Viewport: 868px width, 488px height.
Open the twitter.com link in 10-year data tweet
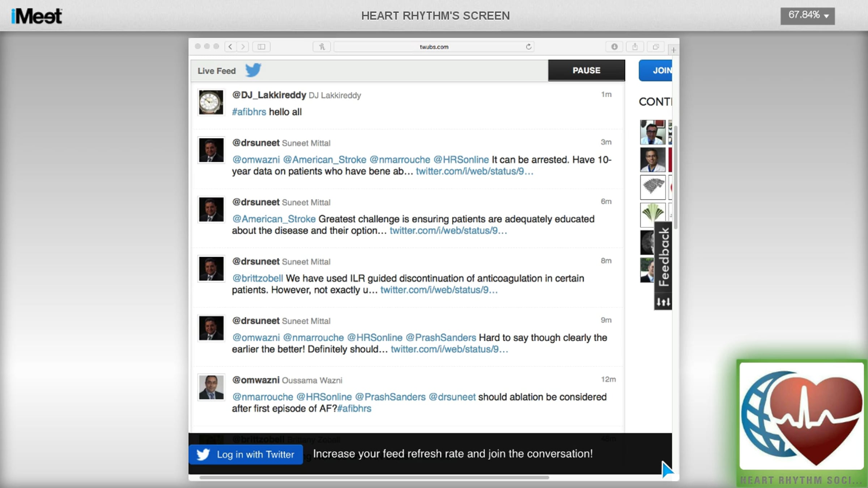[475, 171]
